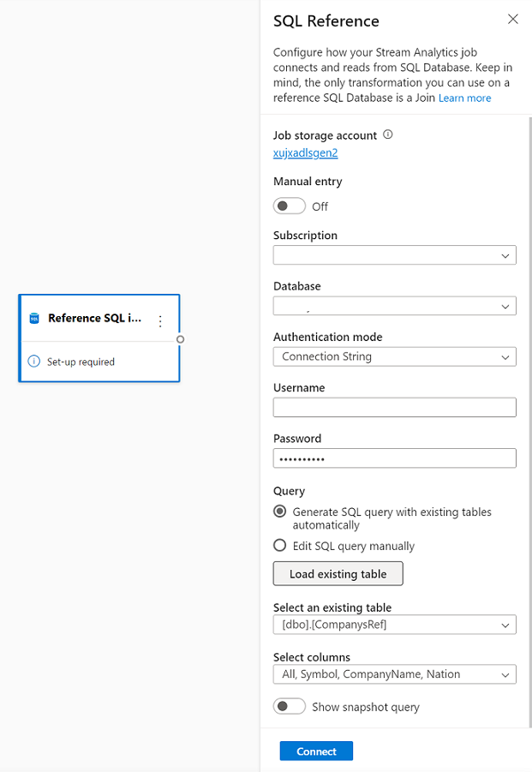Expand the Select an existing table dropdown
Viewport: 532px width, 772px height.
point(394,625)
